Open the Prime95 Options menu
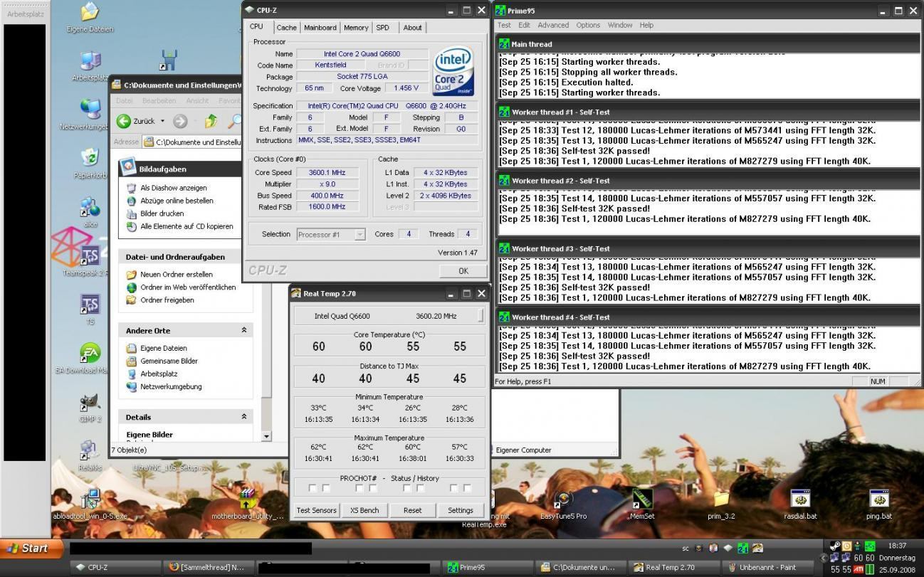This screenshot has width=924, height=577. (588, 25)
